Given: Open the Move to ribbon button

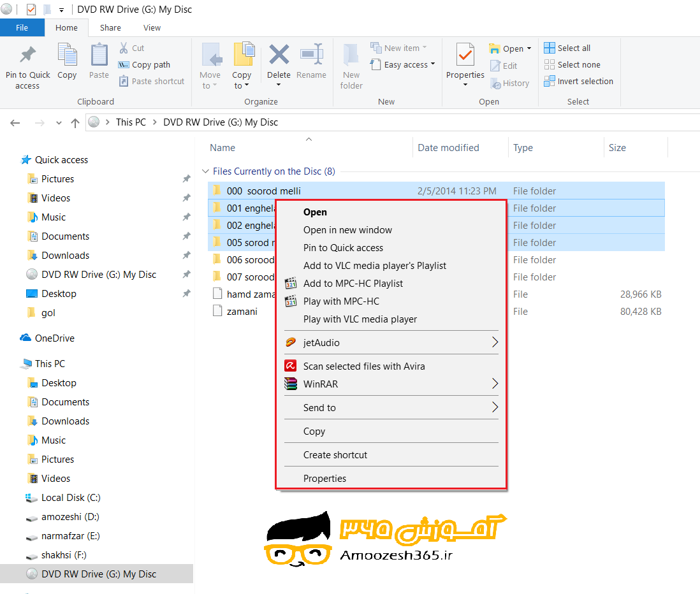Looking at the screenshot, I should coord(210,66).
